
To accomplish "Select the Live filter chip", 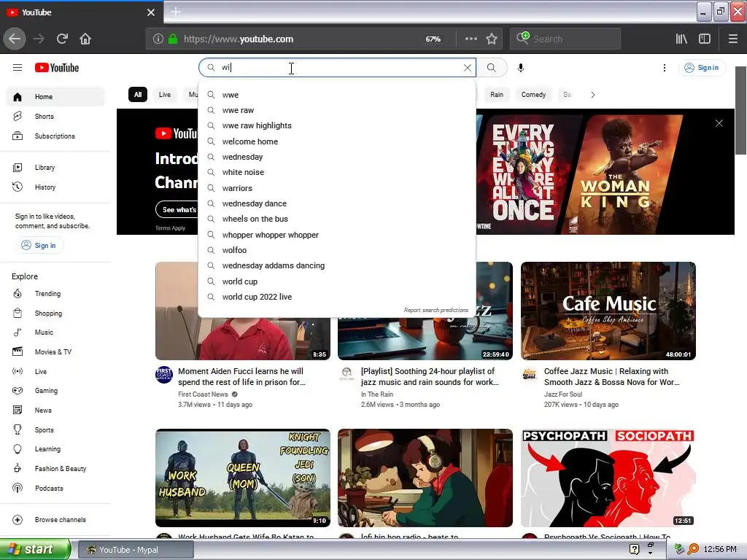I will pyautogui.click(x=164, y=94).
